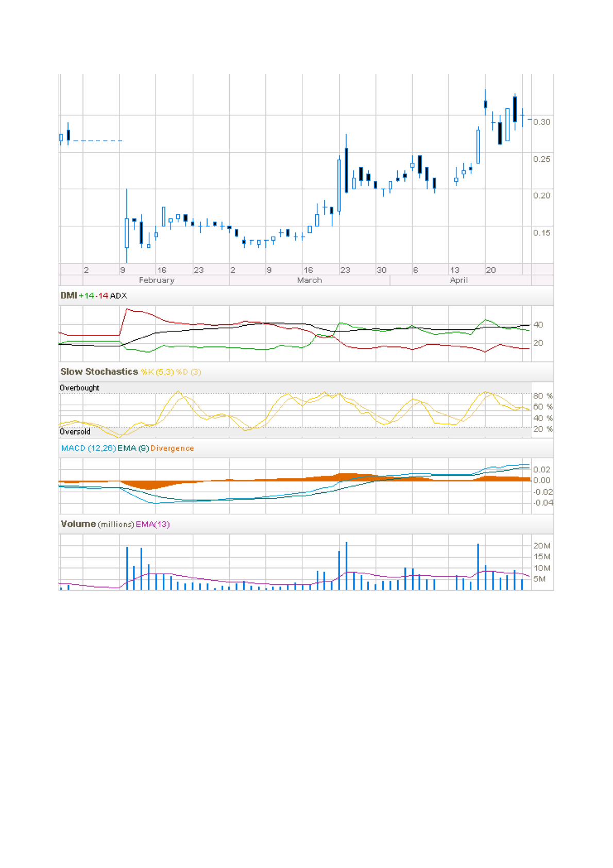This screenshot has height=868, width=613.
Task: Select the %D (3) legend label
Action: pos(189,372)
